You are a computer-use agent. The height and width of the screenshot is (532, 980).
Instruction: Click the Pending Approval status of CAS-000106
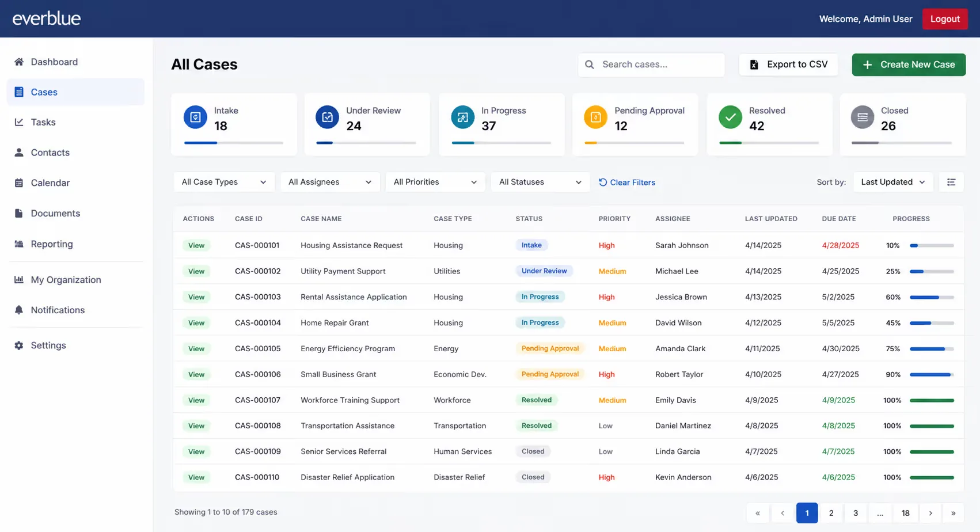point(550,374)
